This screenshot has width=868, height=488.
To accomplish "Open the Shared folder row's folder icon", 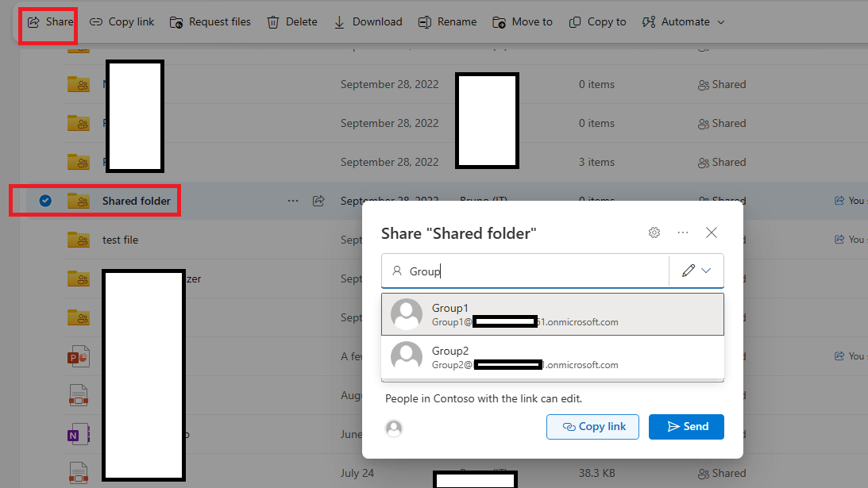I will pos(79,201).
